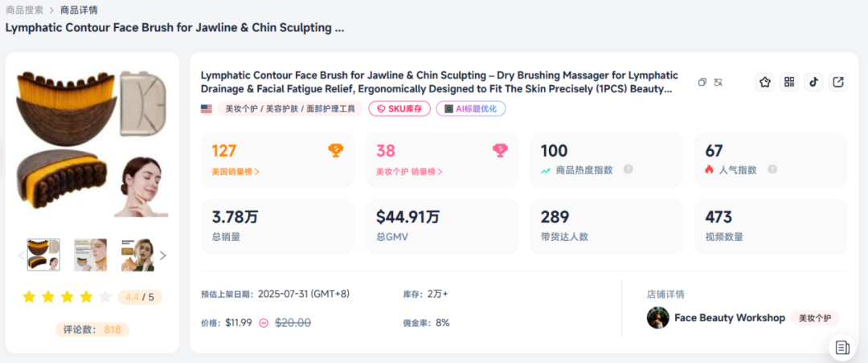Select the second product thumbnail image
Image resolution: width=868 pixels, height=363 pixels.
pyautogui.click(x=90, y=255)
